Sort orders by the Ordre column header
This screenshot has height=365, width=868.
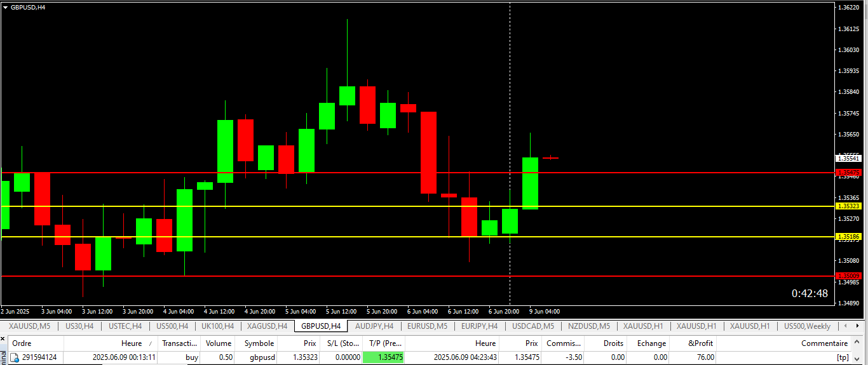[x=22, y=343]
